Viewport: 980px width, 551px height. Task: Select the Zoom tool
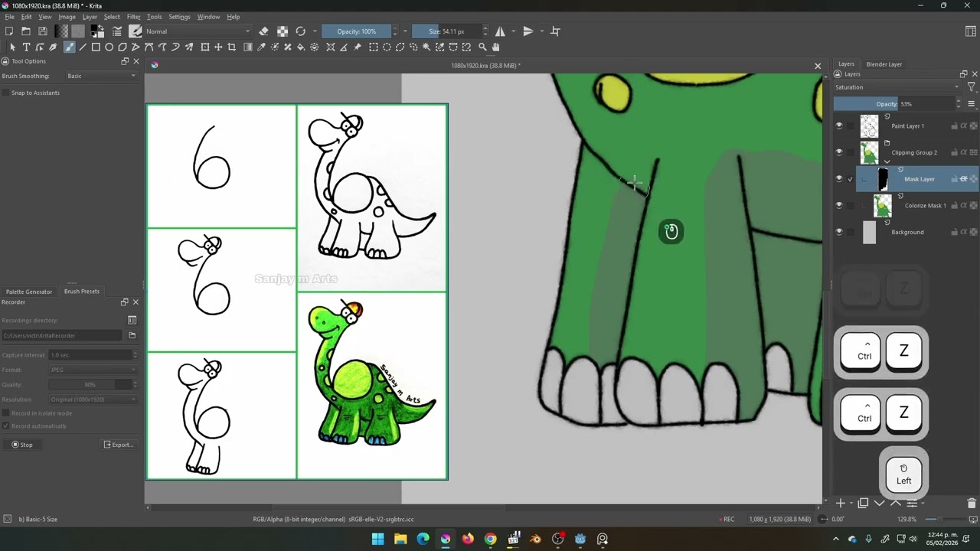[x=482, y=47]
